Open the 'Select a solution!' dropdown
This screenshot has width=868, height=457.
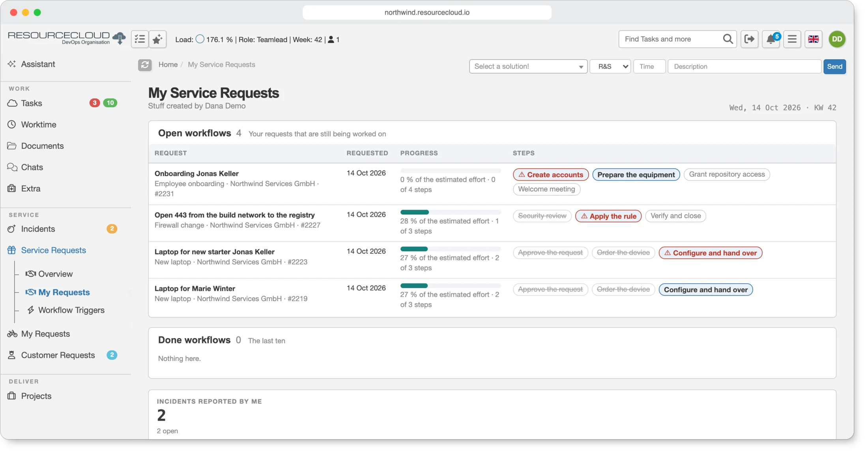[528, 66]
